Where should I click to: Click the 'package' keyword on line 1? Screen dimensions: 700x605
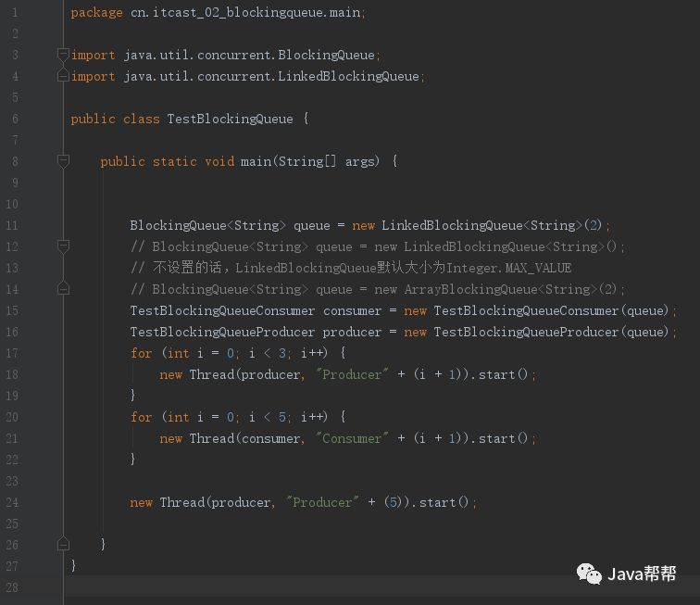pos(96,13)
